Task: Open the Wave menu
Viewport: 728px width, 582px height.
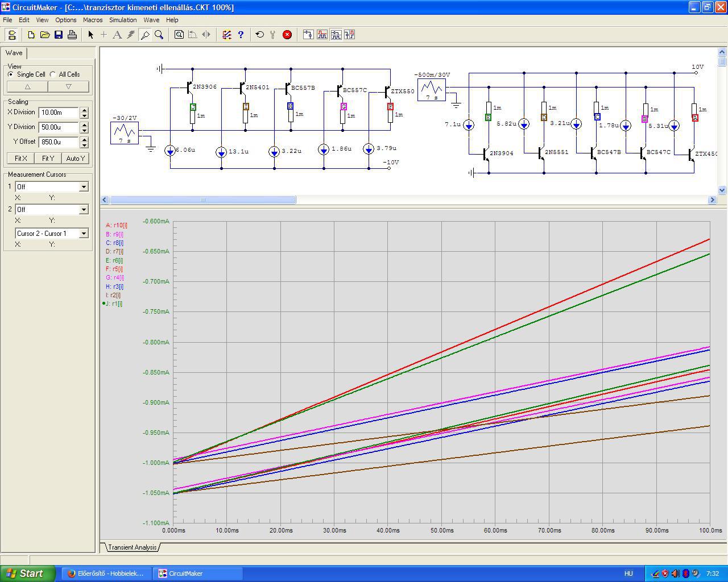Action: click(x=151, y=20)
